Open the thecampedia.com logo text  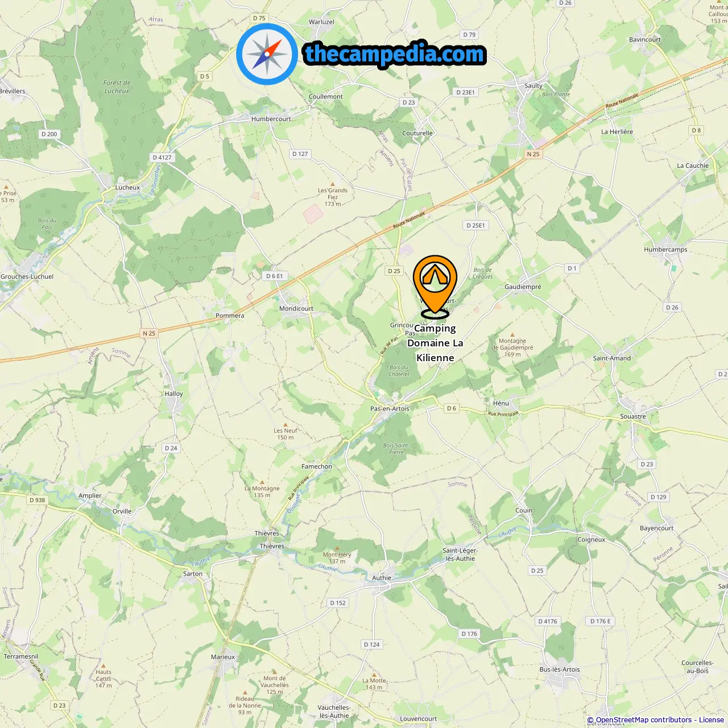point(395,54)
